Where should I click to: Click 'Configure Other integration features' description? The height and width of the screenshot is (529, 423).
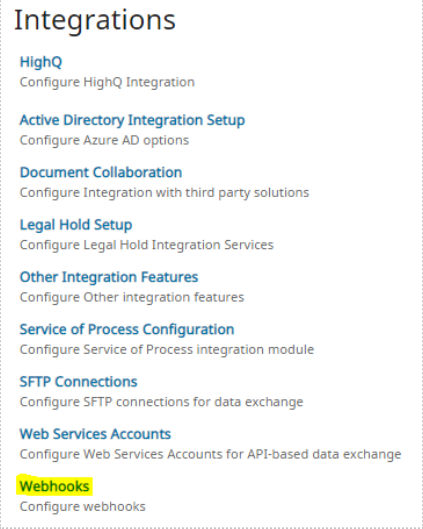(132, 298)
